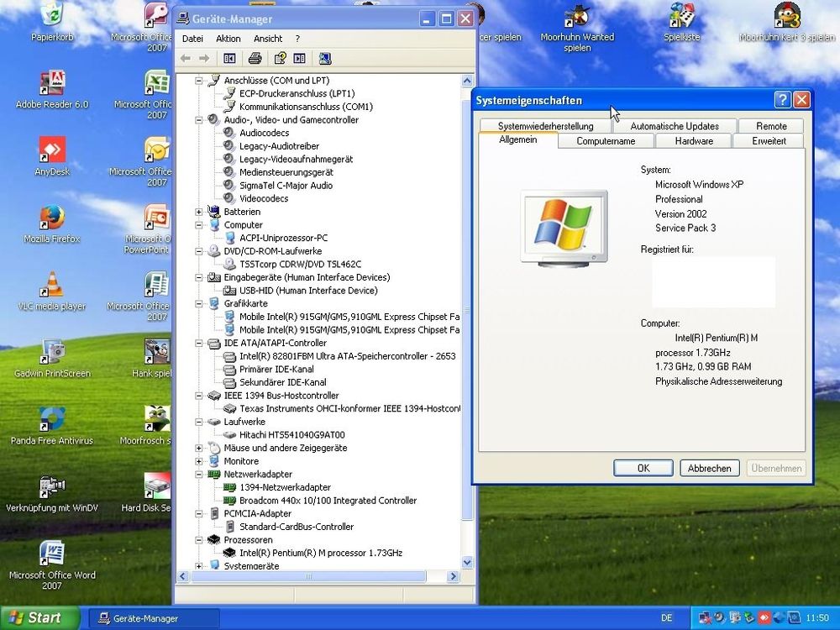This screenshot has width=840, height=630.
Task: Switch to the Systemwiederherstellung tab
Action: 545,126
